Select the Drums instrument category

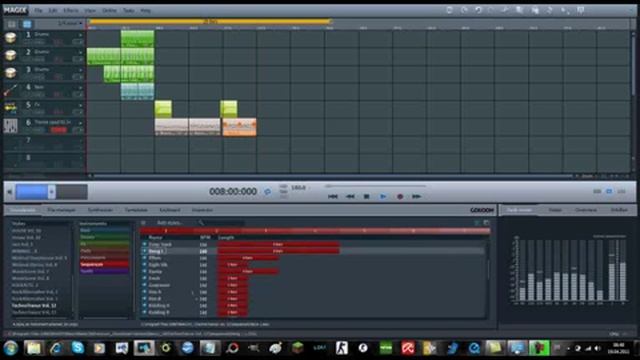tap(104, 237)
